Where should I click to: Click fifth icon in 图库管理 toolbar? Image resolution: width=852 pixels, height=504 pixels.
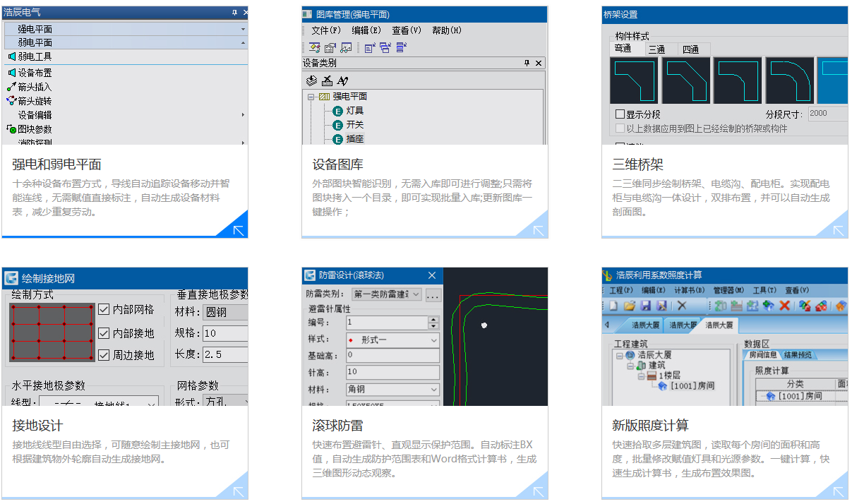pos(385,48)
